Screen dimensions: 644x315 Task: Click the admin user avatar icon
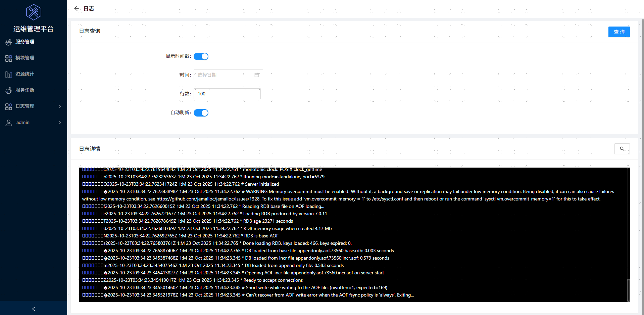pos(9,123)
